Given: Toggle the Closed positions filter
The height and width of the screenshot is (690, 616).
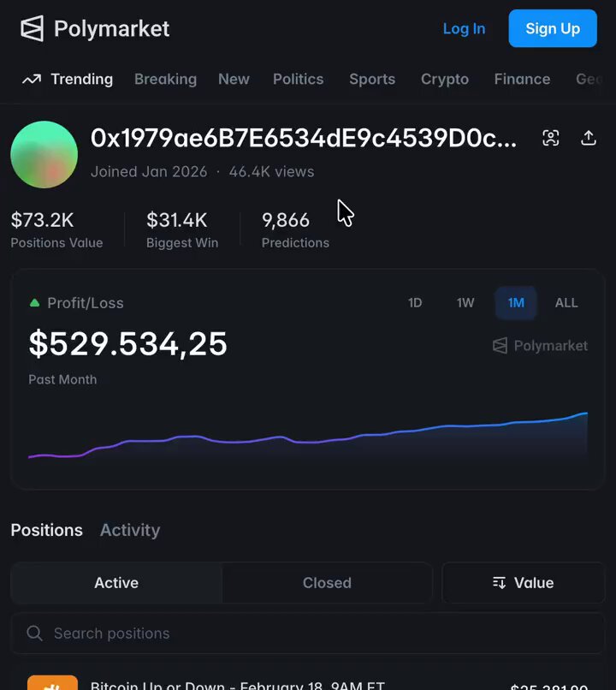Looking at the screenshot, I should pyautogui.click(x=327, y=583).
